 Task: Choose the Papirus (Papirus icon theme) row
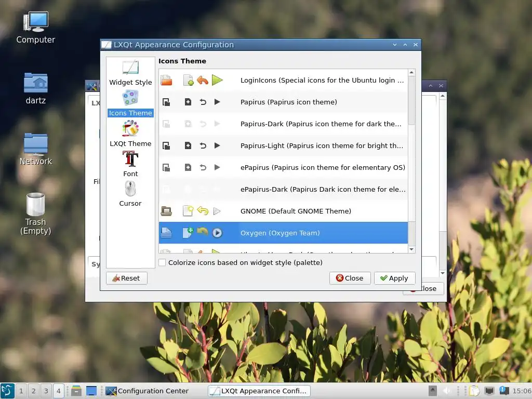(x=283, y=102)
